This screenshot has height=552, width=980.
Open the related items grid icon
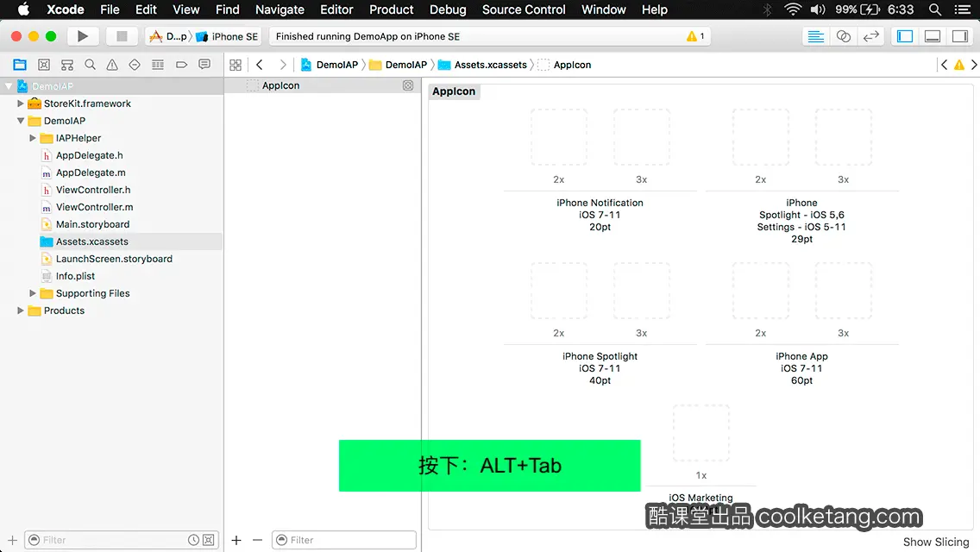236,65
